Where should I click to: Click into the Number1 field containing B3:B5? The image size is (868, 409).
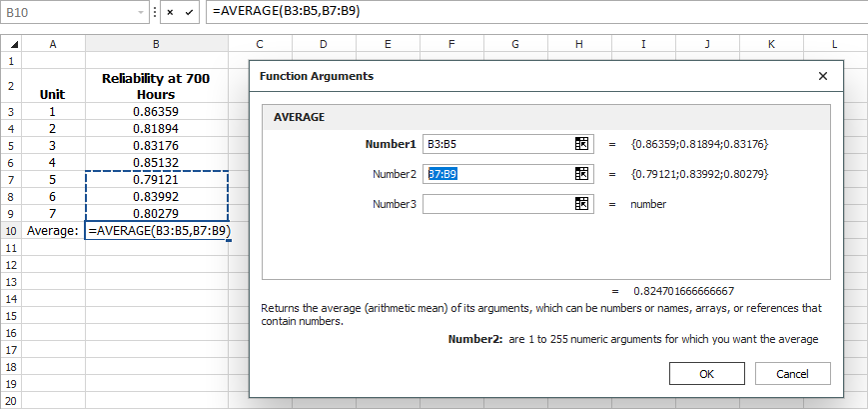click(x=496, y=144)
